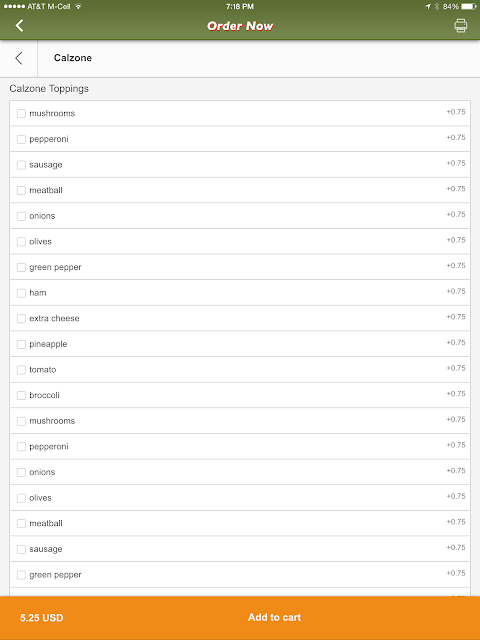Enable the extra cheese topping
This screenshot has width=480, height=640.
(x=21, y=319)
